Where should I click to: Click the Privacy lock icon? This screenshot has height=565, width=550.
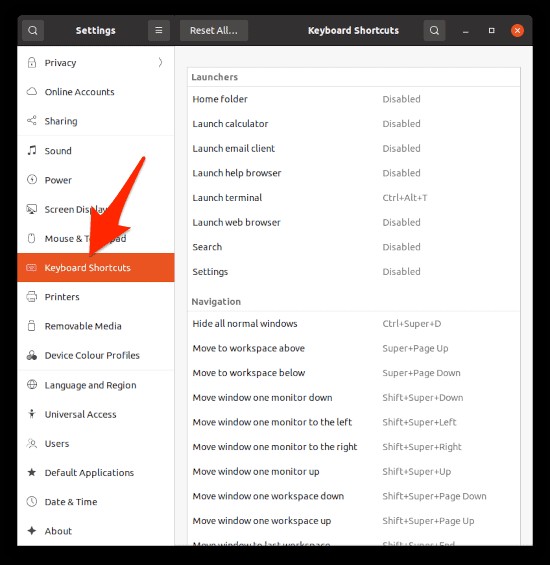[x=32, y=63]
